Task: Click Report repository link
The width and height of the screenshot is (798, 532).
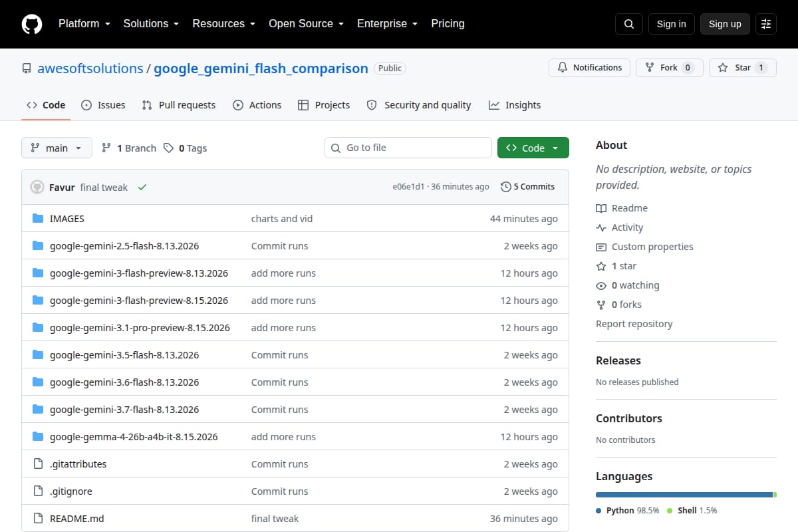Action: click(x=634, y=324)
